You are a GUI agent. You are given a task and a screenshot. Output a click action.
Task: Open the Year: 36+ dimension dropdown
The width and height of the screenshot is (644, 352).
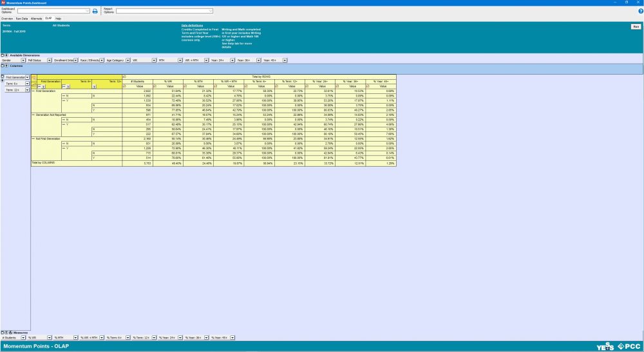pos(258,60)
